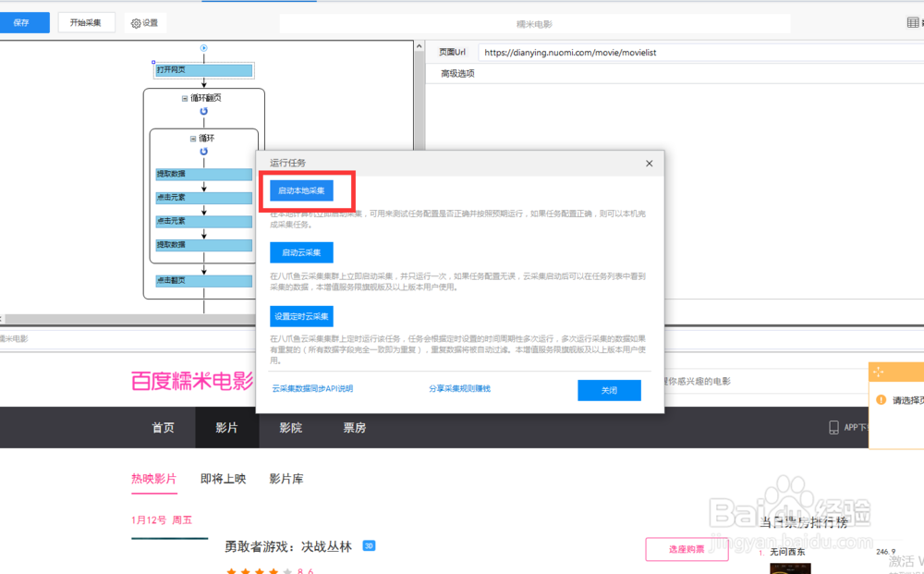Open 分享采集规则赚钱 link
924x574 pixels.
pos(459,388)
